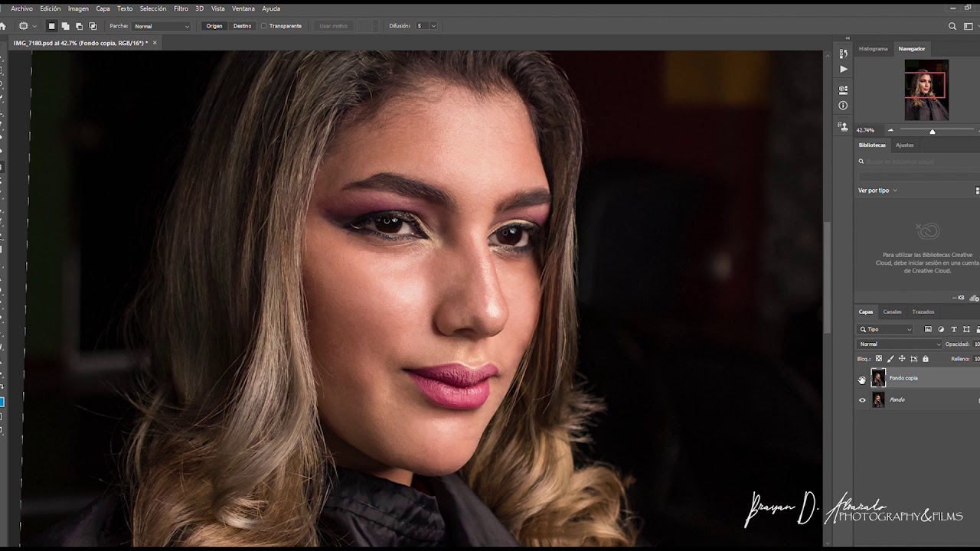This screenshot has height=551, width=980.
Task: Open the History panel icon
Action: coord(843,54)
